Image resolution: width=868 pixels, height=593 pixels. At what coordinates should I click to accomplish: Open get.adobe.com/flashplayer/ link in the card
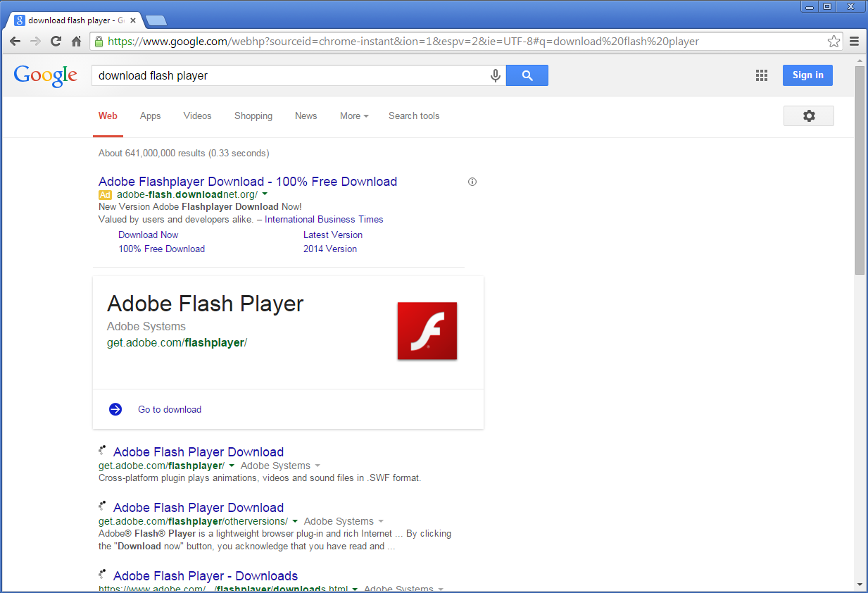(x=177, y=343)
